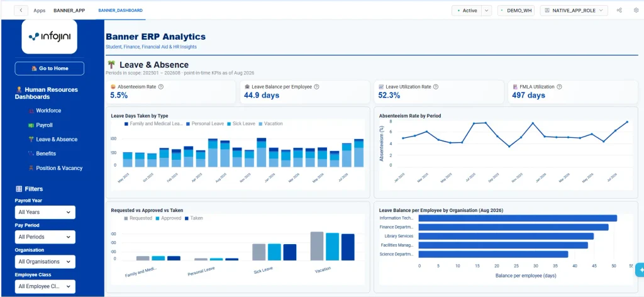Open the assistant sparkle button at right edge

[x=640, y=270]
